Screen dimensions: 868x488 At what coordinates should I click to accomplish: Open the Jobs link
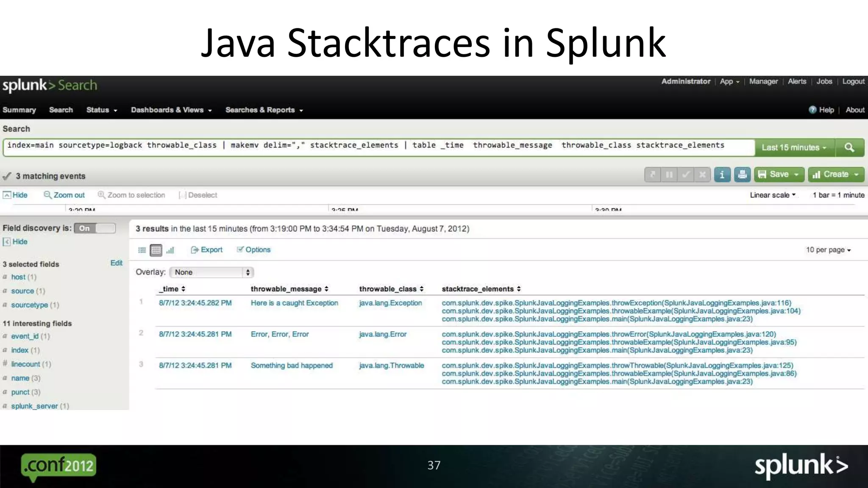tap(824, 81)
